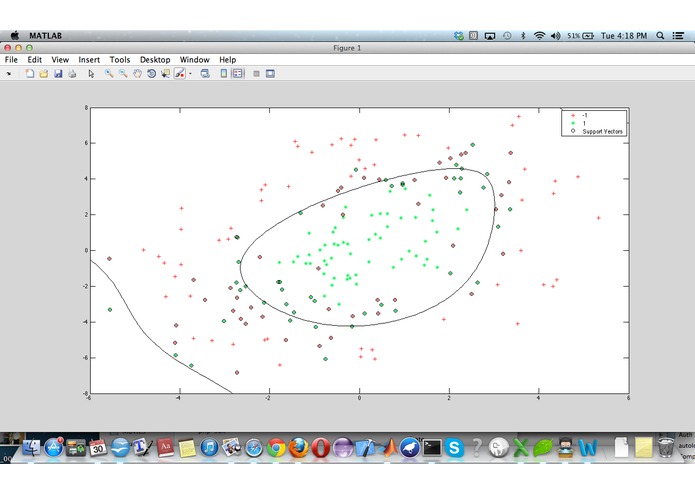This screenshot has width=695, height=494.
Task: Activate the Zoom In magnifier tool
Action: coord(109,74)
